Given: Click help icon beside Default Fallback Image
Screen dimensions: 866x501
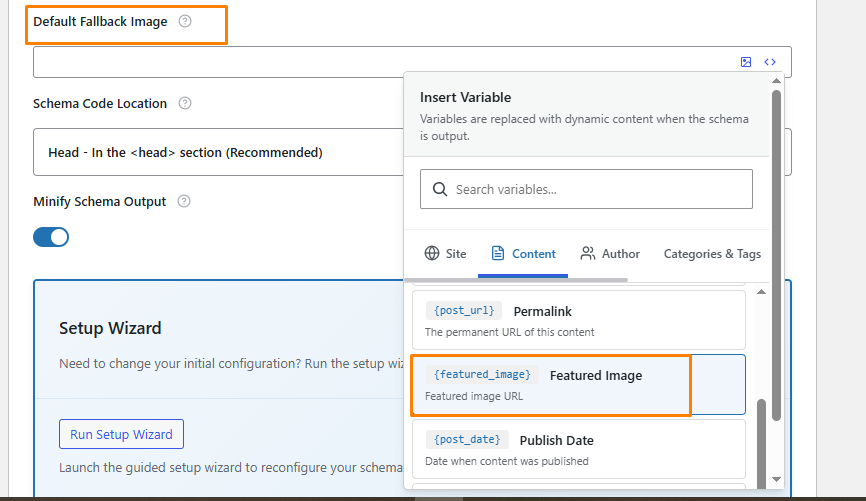Looking at the screenshot, I should 185,22.
